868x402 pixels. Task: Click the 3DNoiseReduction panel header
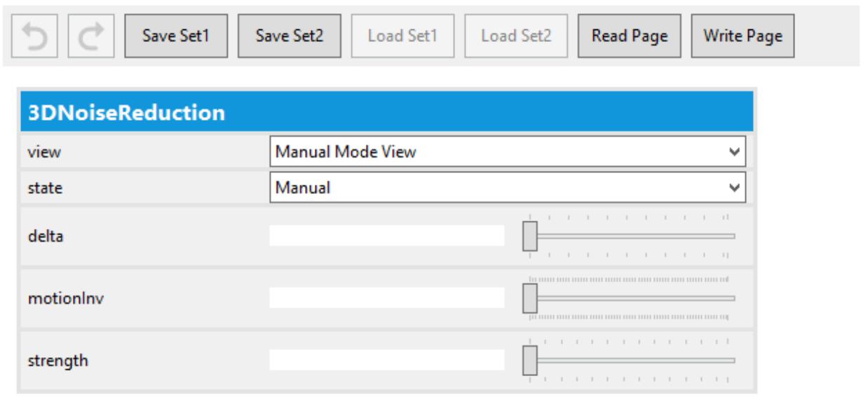[387, 111]
